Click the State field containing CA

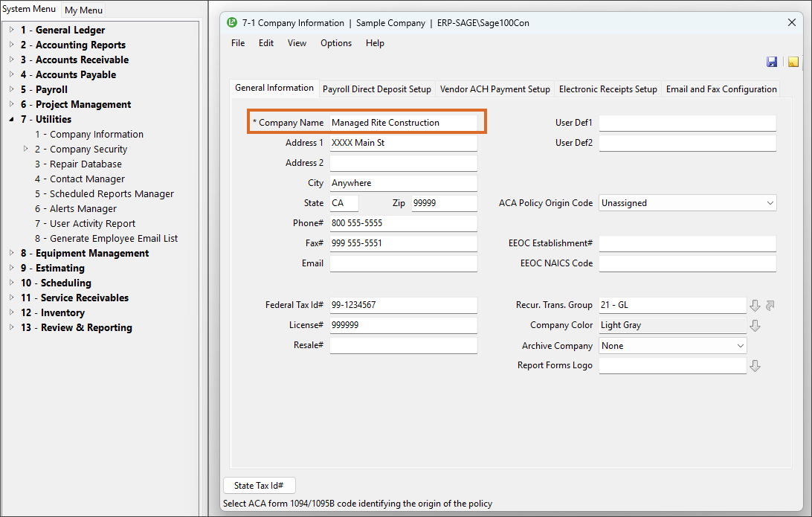point(344,203)
